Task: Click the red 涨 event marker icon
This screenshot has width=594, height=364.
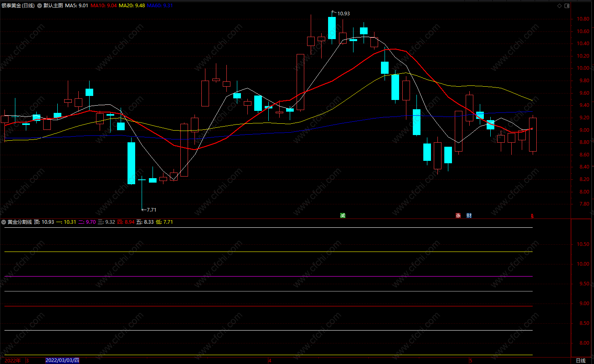Action: (x=458, y=216)
